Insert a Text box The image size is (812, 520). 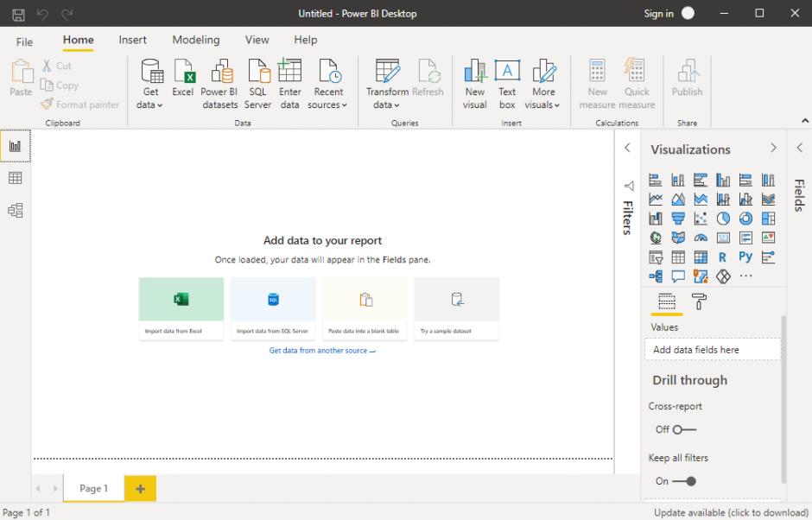coord(507,84)
